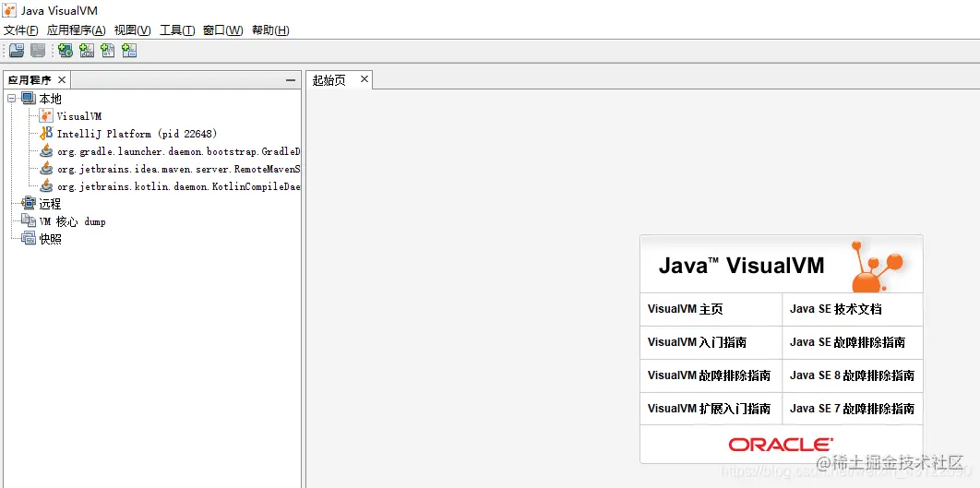
Task: Add a VM core dump via toolbar icon
Action: [108, 51]
